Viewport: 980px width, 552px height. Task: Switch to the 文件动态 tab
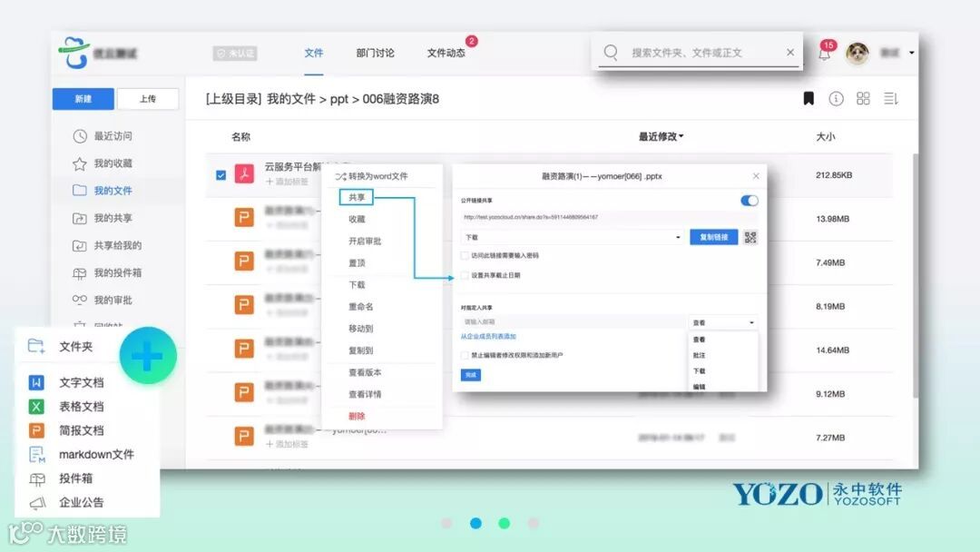coord(446,54)
